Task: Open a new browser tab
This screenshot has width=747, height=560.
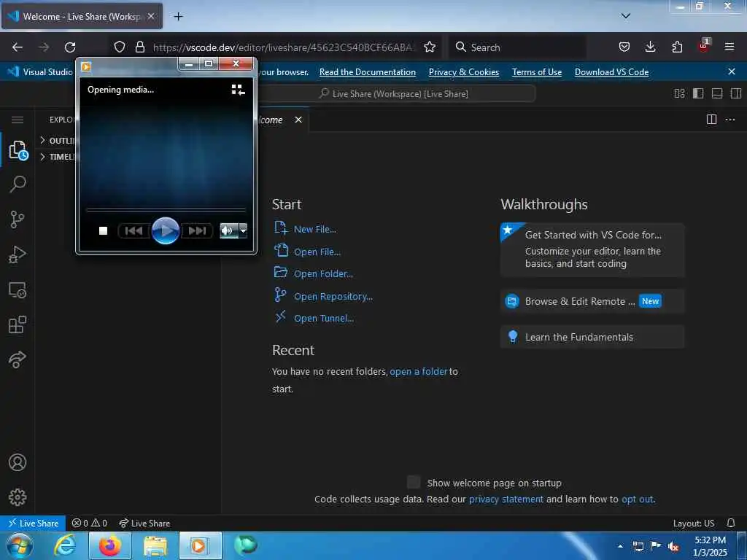Action: click(x=178, y=16)
